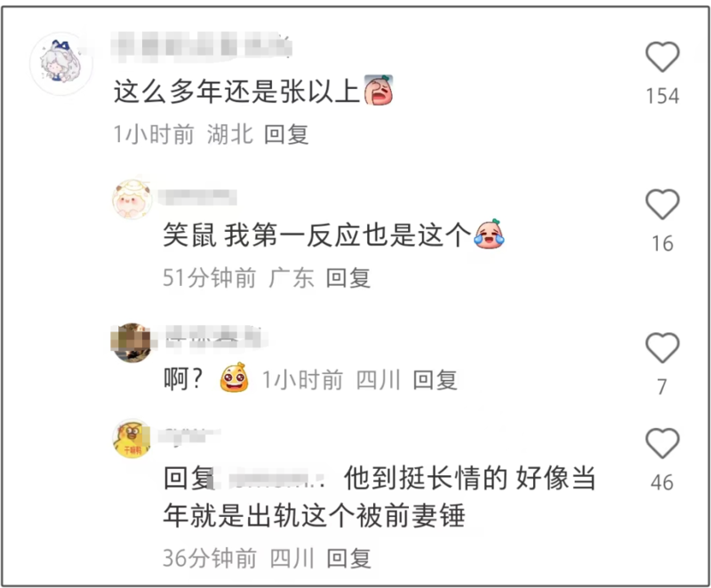Select the reply text 笑鼠 我第一反应也是这个

click(317, 234)
